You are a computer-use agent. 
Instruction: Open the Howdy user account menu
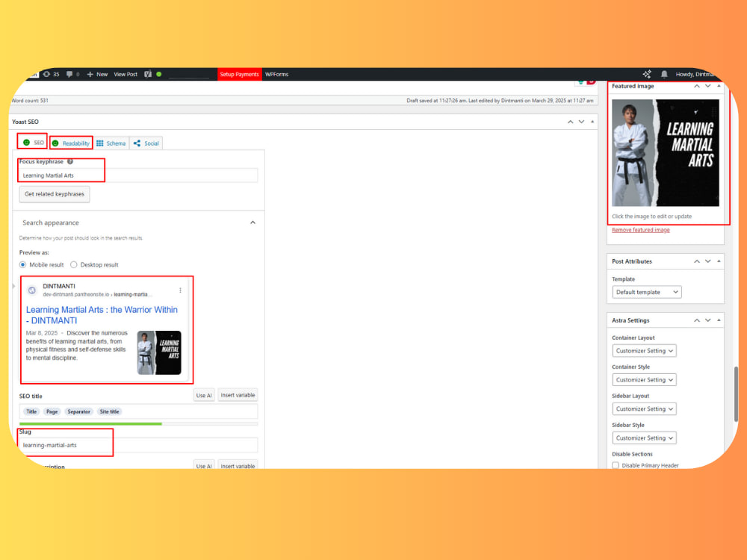[x=695, y=74]
